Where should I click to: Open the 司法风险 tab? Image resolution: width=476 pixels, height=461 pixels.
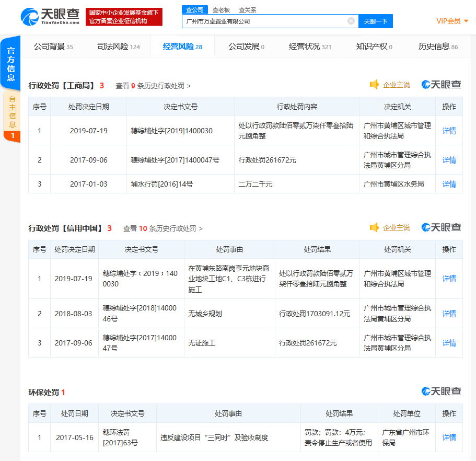119,47
